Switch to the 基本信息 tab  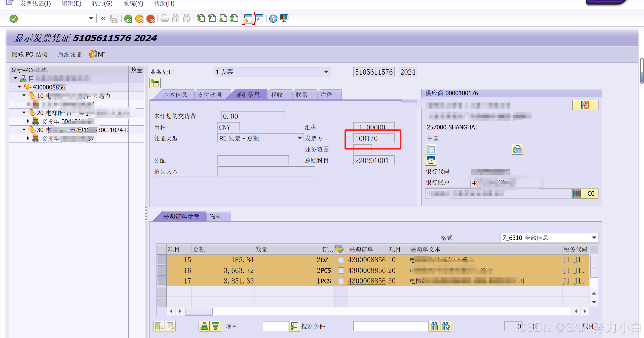pyautogui.click(x=175, y=95)
